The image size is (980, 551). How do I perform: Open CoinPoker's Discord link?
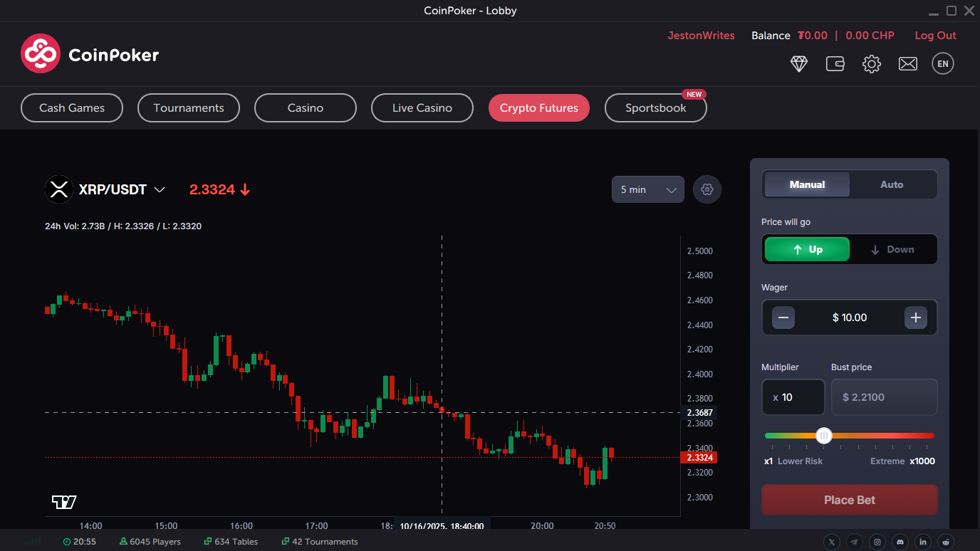click(900, 541)
